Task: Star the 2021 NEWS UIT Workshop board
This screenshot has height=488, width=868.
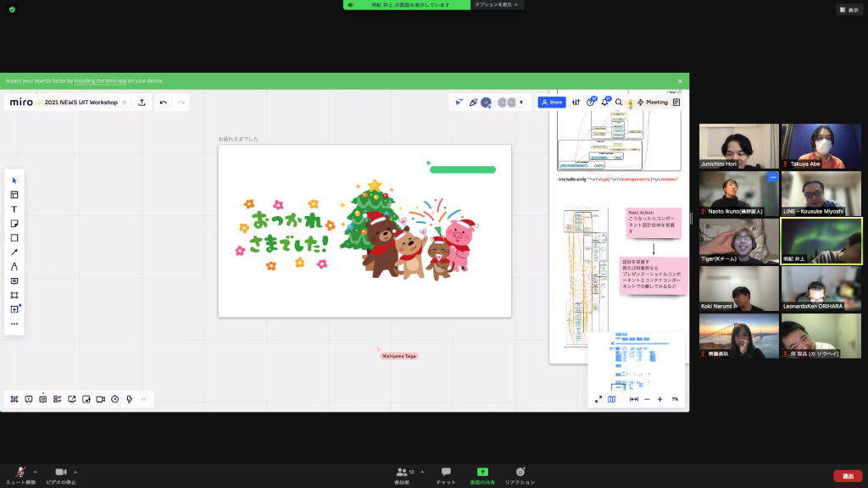Action: pyautogui.click(x=125, y=103)
